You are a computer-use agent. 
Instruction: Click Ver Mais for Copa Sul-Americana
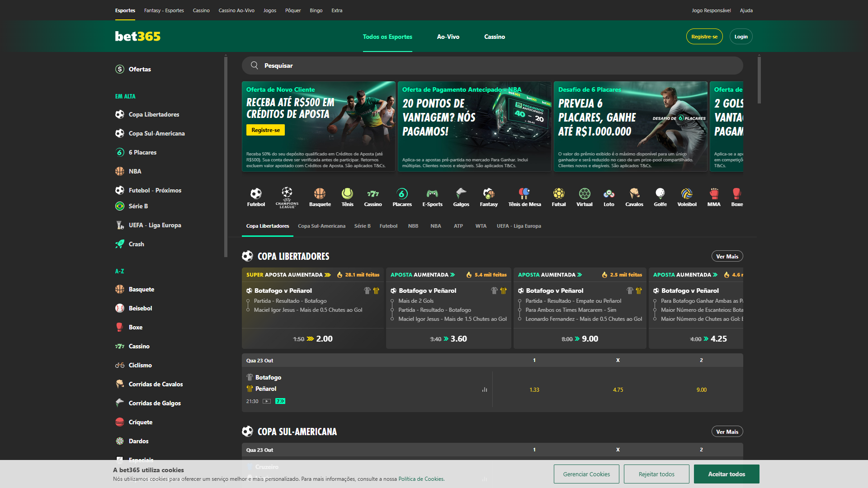coord(727,432)
